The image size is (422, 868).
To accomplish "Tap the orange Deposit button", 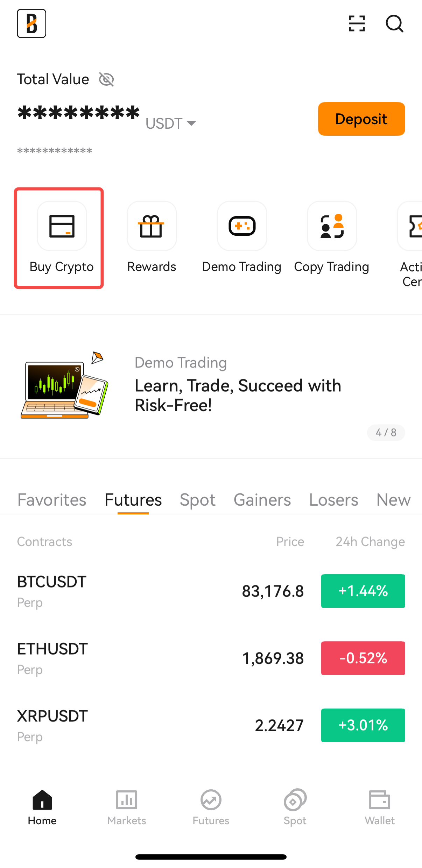I will tap(361, 119).
